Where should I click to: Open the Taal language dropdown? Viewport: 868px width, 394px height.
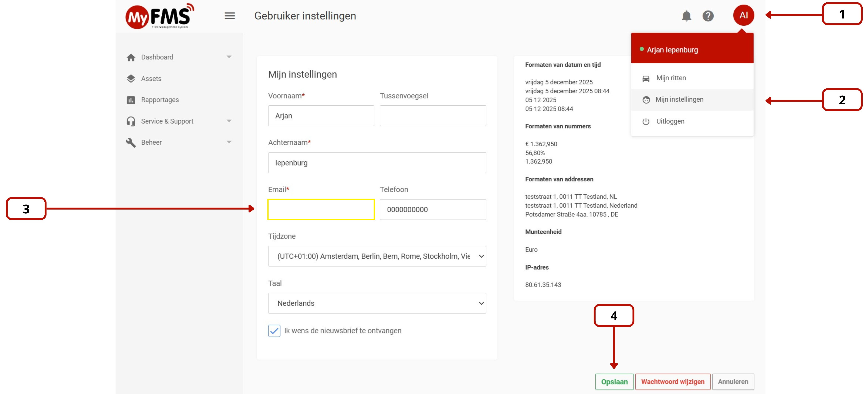pos(377,303)
